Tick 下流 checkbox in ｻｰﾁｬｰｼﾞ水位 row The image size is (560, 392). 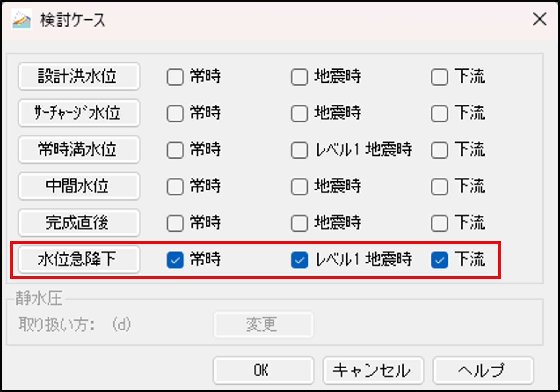click(439, 114)
